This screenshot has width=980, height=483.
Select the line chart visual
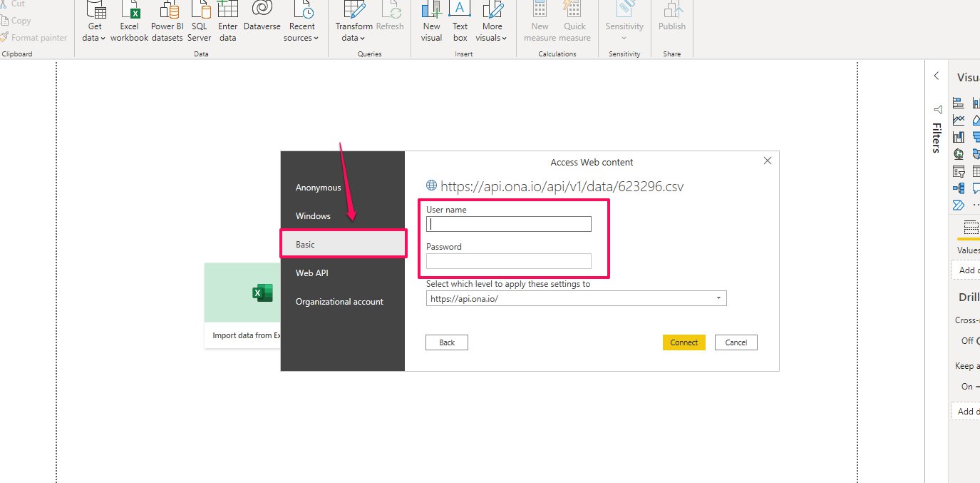[x=959, y=120]
